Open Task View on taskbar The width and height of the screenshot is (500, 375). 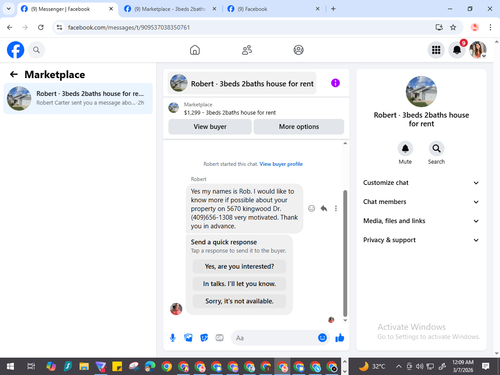31,367
